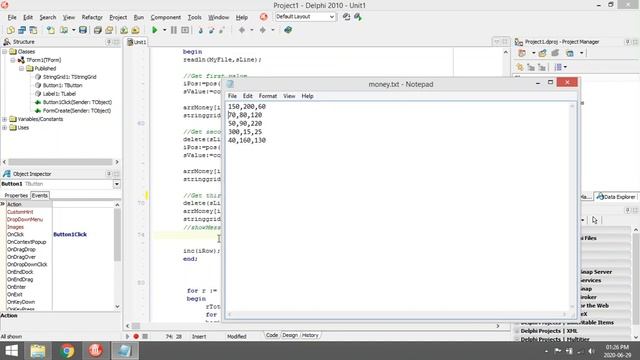This screenshot has height=360, width=640.
Task: Click the Help contents book icon
Action: pos(288,30)
